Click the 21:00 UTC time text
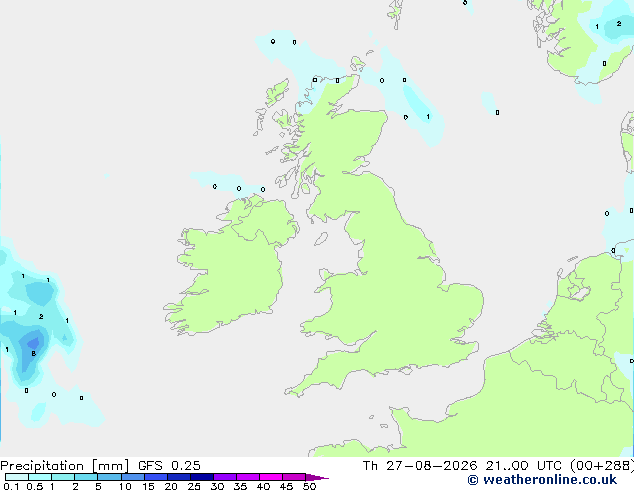The height and width of the screenshot is (490, 634). [x=523, y=466]
